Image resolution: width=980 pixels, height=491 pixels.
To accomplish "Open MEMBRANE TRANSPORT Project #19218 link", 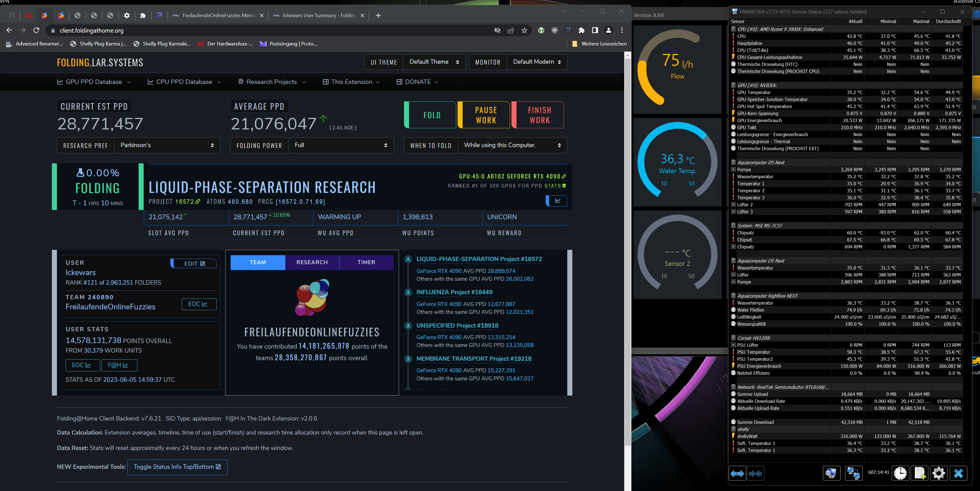I will click(x=474, y=358).
